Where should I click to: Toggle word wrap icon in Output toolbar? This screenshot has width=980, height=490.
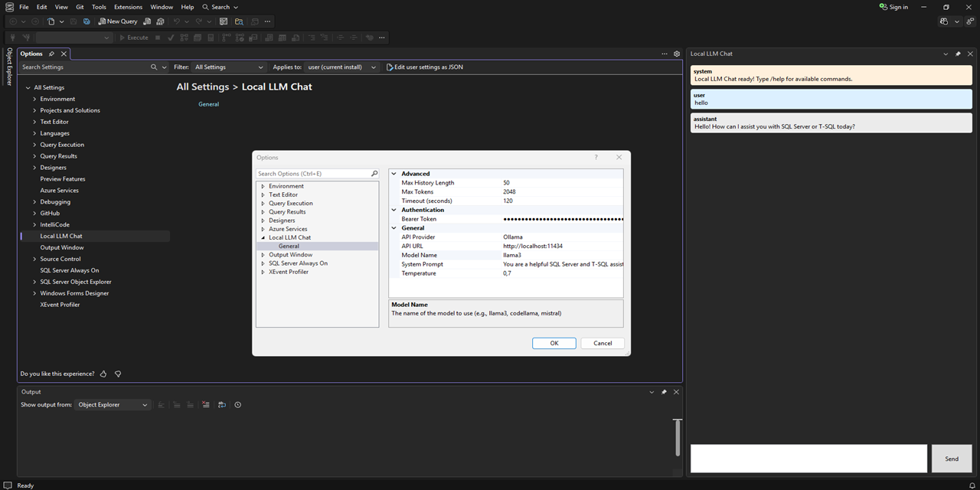pyautogui.click(x=221, y=404)
